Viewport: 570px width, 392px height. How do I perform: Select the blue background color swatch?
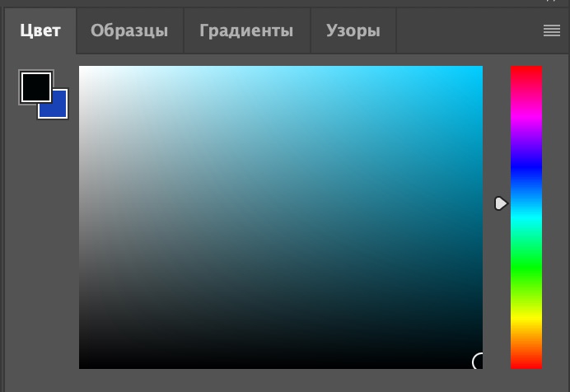coord(58,108)
